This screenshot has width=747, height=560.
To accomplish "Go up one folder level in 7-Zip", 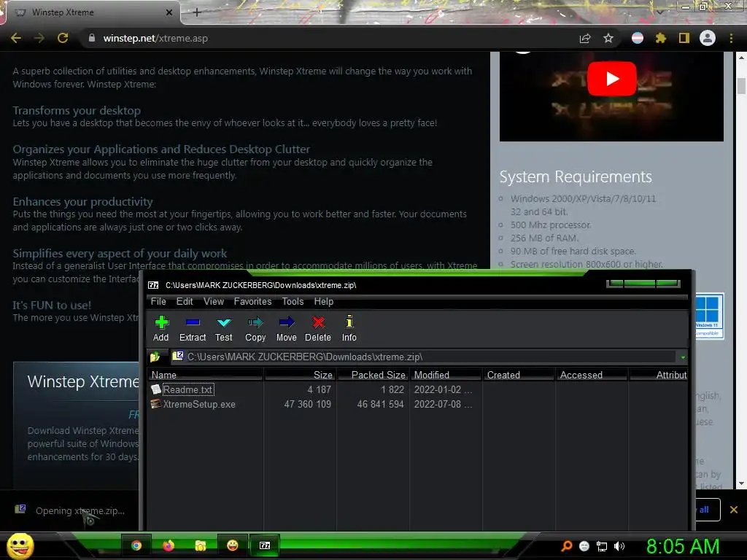I will [x=155, y=357].
